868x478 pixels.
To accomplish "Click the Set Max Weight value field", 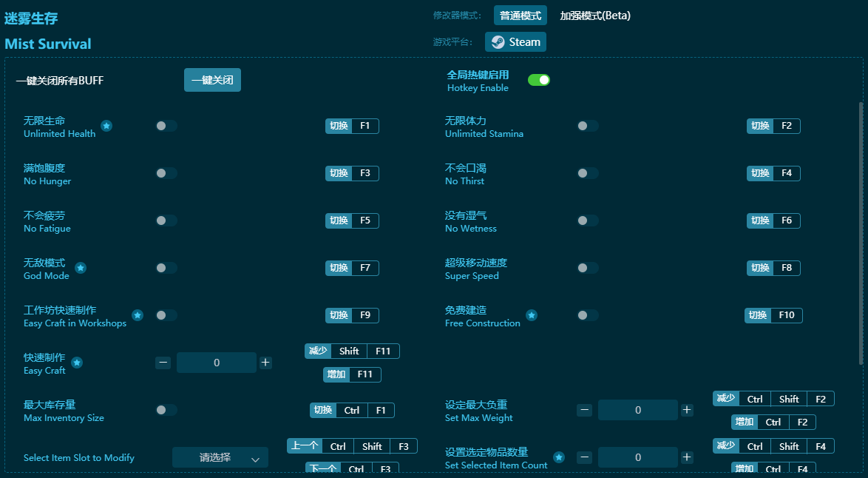I will 638,410.
